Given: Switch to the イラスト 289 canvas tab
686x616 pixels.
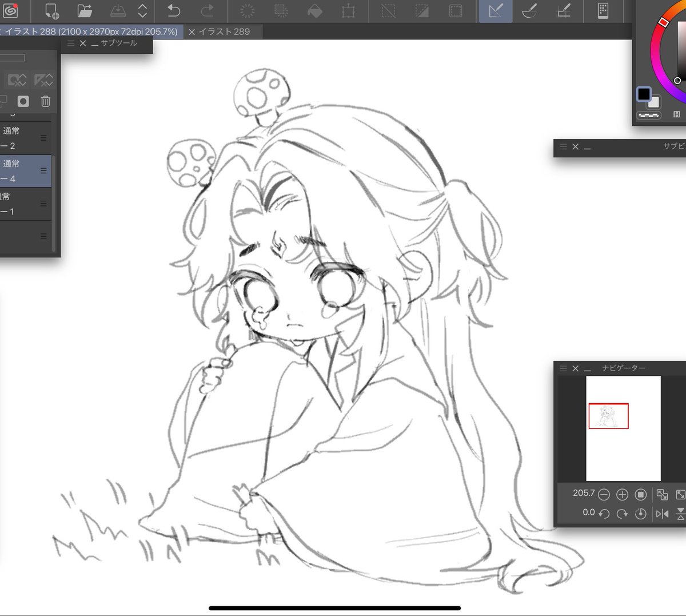Looking at the screenshot, I should coord(224,31).
